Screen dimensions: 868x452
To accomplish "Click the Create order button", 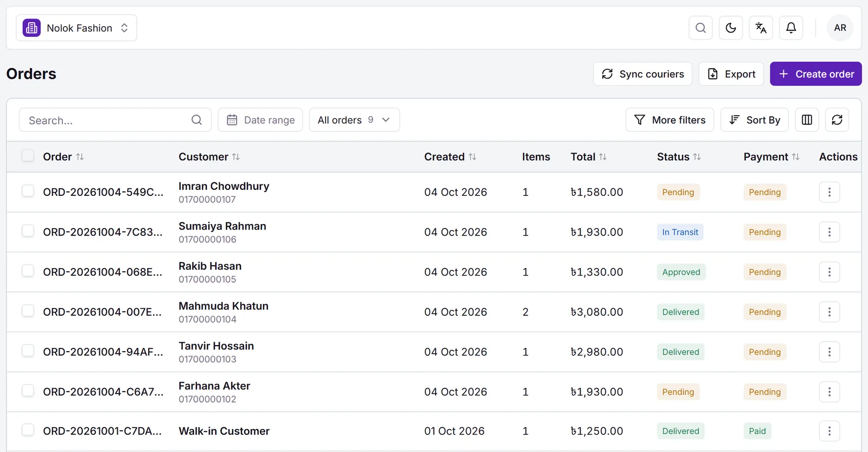I will tap(816, 74).
